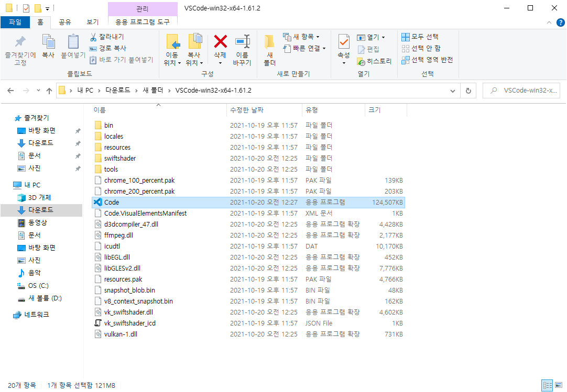Select the Code application file
The image size is (567, 392).
[248, 203]
